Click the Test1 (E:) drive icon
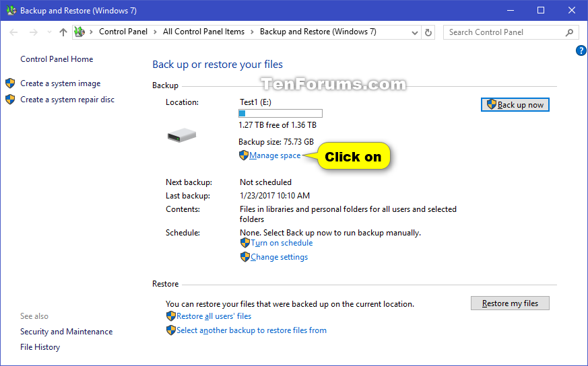Viewport: 588px width, 366px height. [182, 135]
